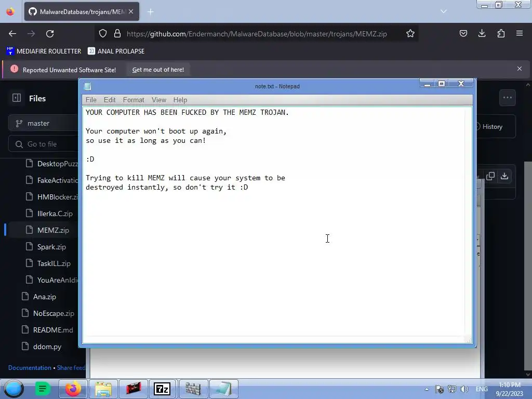Click the taskbar clock and date
532x399 pixels.
tap(509, 389)
